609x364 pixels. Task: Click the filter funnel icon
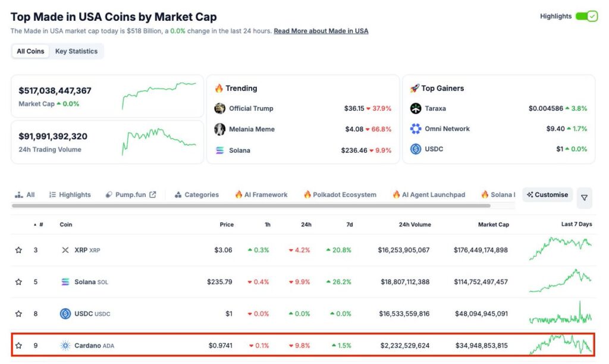[x=584, y=197]
